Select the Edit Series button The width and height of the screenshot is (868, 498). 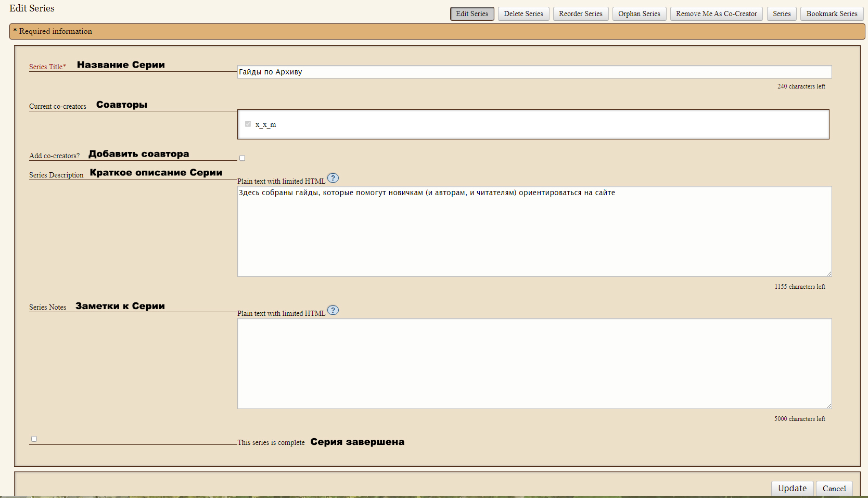[472, 14]
